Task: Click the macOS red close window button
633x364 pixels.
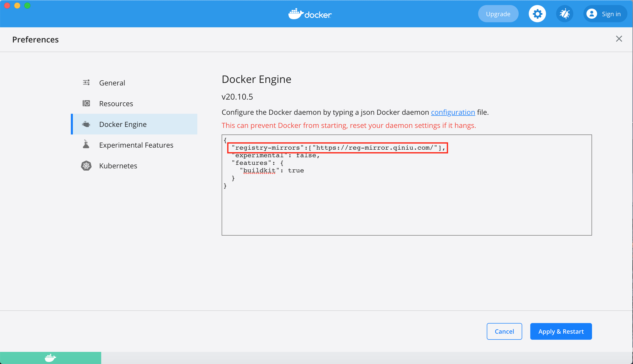Action: (7, 5)
